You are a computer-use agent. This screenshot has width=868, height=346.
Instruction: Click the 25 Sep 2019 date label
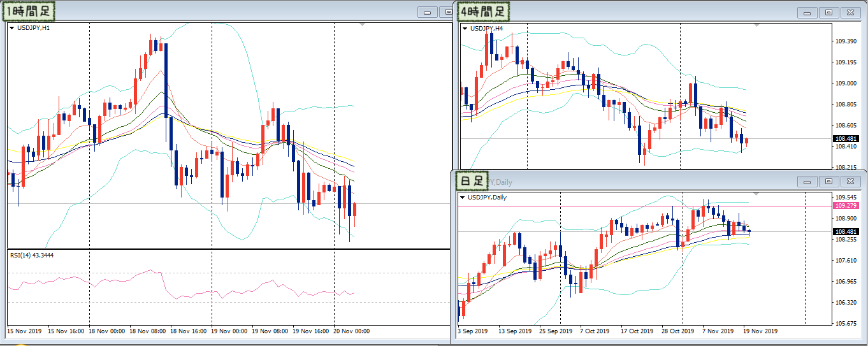click(x=556, y=331)
